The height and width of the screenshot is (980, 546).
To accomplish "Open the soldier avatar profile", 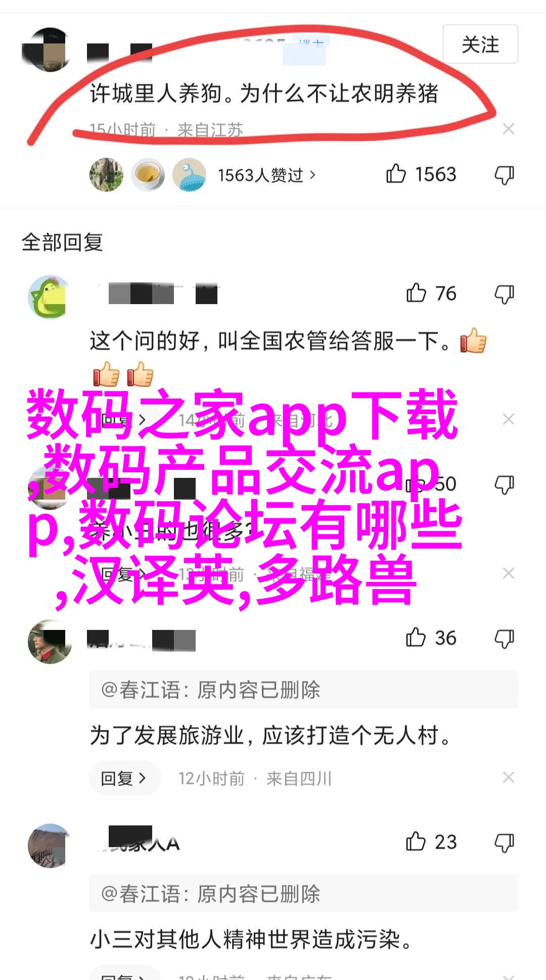I will [49, 642].
